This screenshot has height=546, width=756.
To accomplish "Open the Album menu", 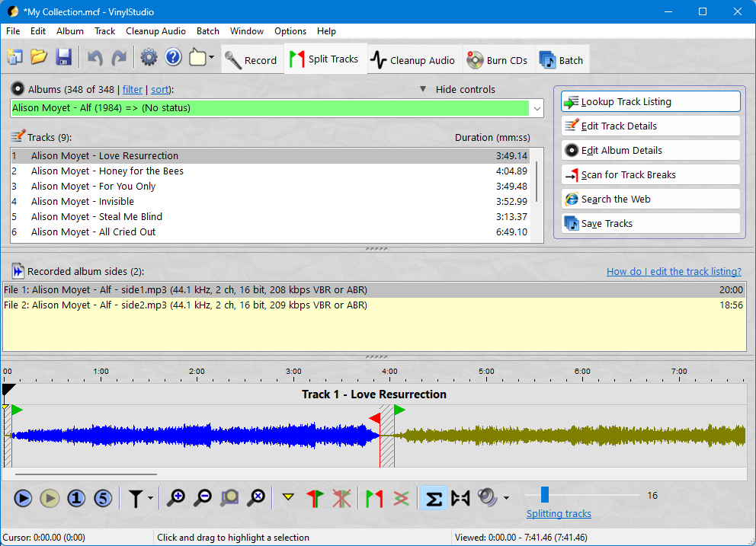I will coord(70,31).
